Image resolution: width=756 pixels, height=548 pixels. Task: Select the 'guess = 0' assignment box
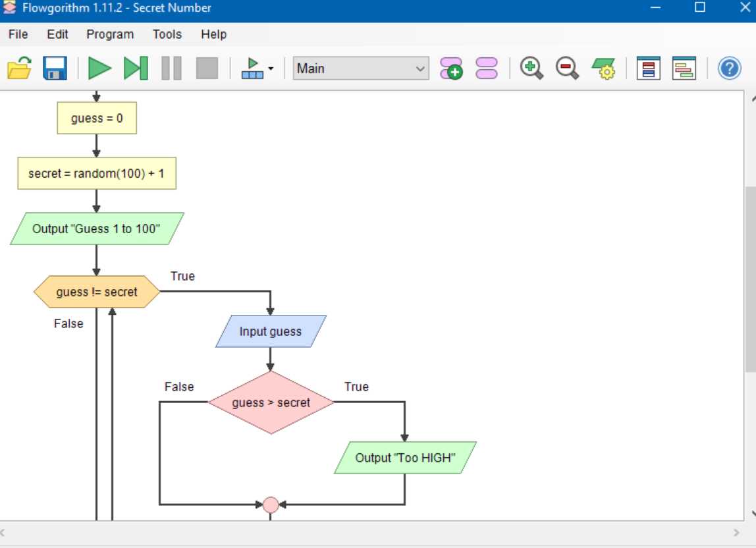97,118
